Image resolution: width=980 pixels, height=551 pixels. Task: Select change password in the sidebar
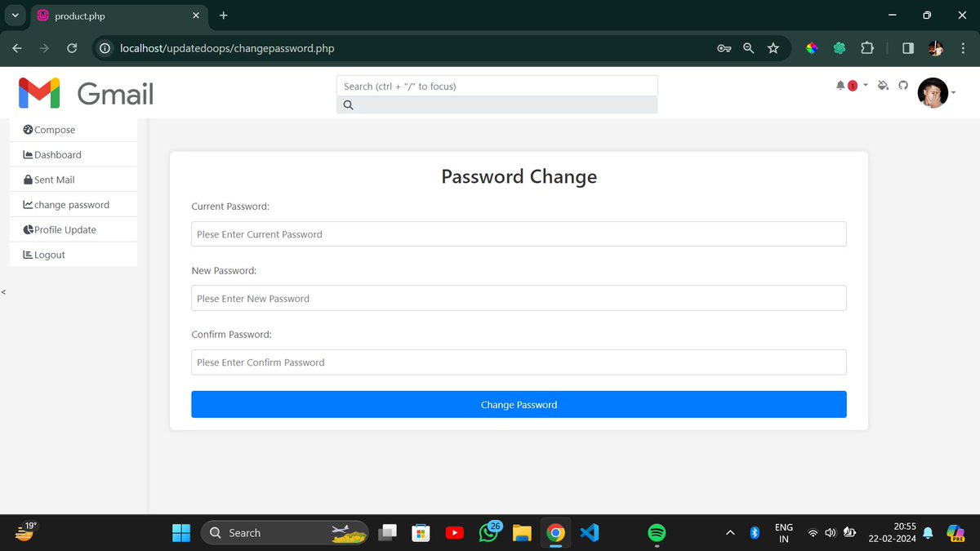click(x=73, y=205)
